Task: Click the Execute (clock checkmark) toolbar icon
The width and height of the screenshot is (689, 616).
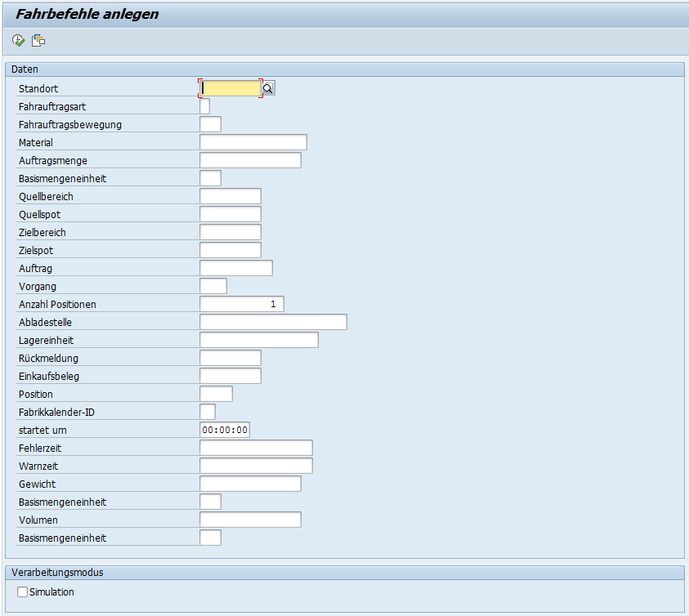Action: pyautogui.click(x=18, y=40)
